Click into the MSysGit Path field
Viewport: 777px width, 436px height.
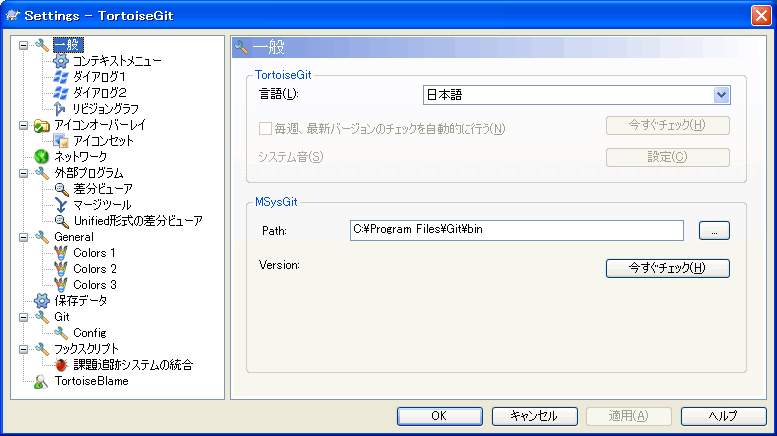[516, 230]
